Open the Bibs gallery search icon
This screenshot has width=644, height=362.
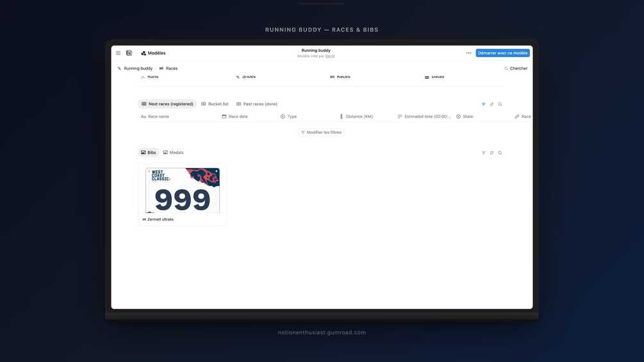500,152
